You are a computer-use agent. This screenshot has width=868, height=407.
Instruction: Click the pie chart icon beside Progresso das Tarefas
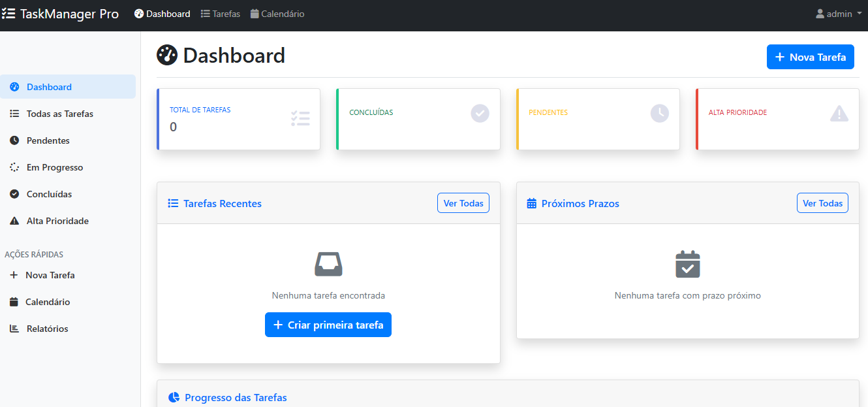[174, 397]
